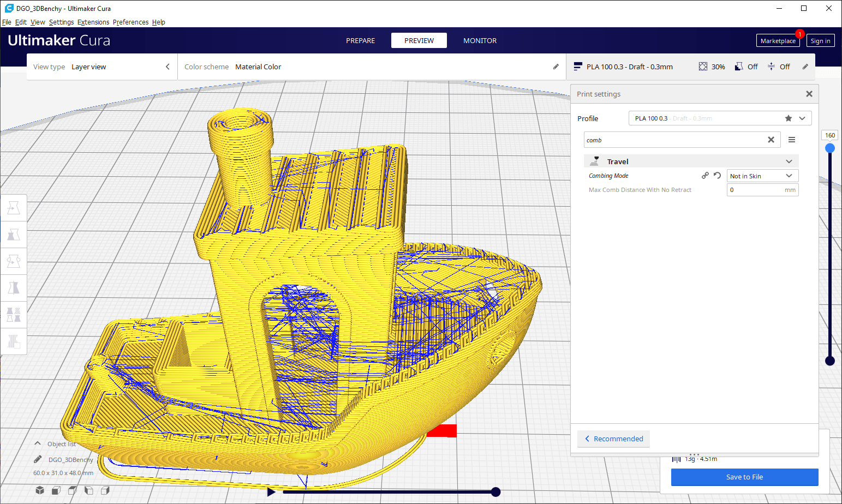
Task: Click the Combing Mode setting label
Action: click(x=608, y=176)
